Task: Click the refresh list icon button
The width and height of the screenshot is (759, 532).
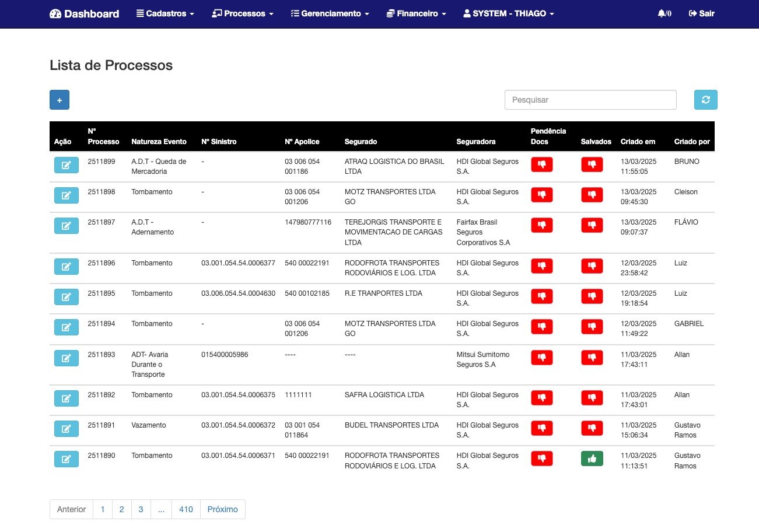Action: pos(705,100)
